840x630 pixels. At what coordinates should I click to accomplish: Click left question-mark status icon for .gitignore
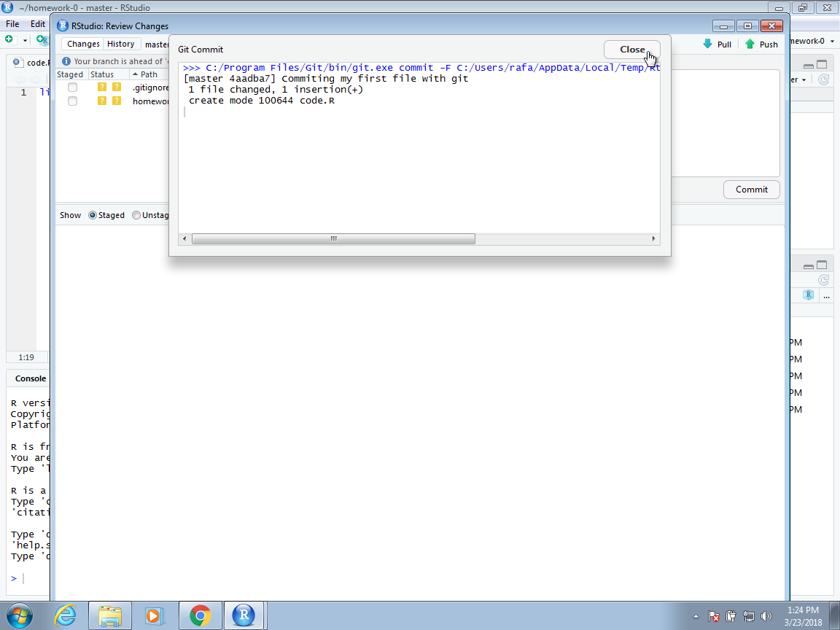pyautogui.click(x=102, y=87)
